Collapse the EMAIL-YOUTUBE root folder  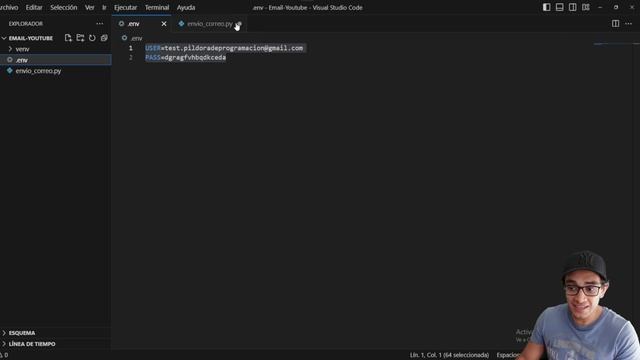click(31, 38)
